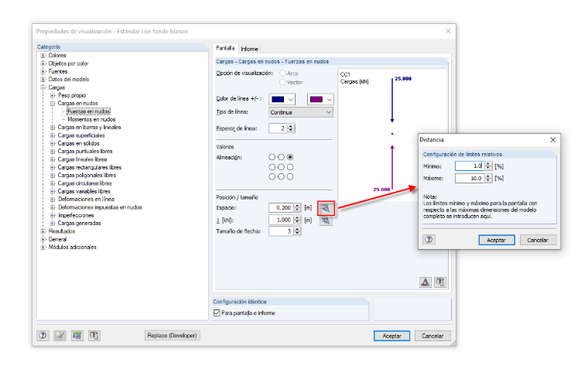Expand the Colores category
The width and height of the screenshot is (588, 369).
[x=43, y=56]
